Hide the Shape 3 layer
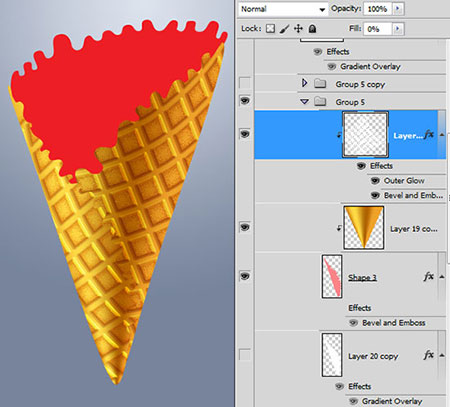Screen dimensions: 450x407 click(x=245, y=276)
